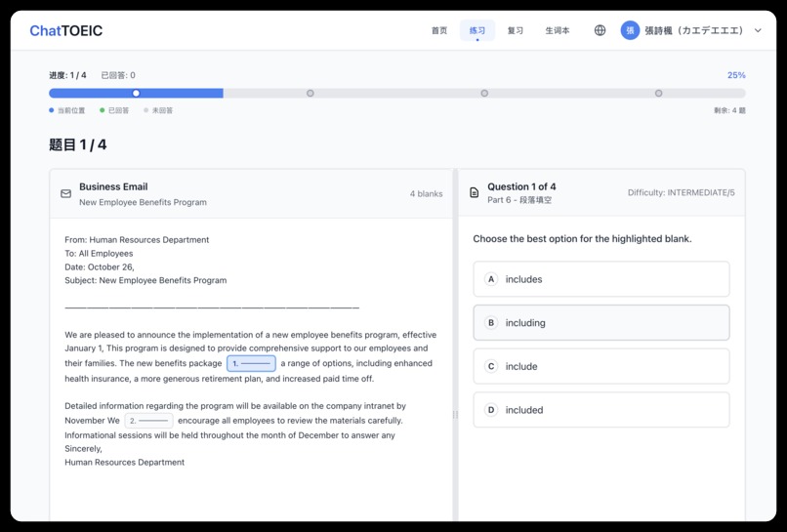The width and height of the screenshot is (787, 532).
Task: Click the New Employee Benefits Program subtitle
Action: [x=143, y=202]
